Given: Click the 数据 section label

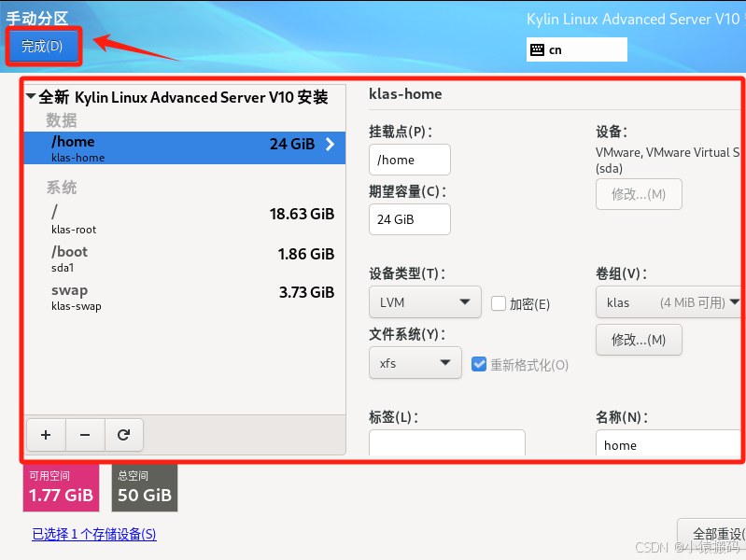Looking at the screenshot, I should [x=62, y=120].
